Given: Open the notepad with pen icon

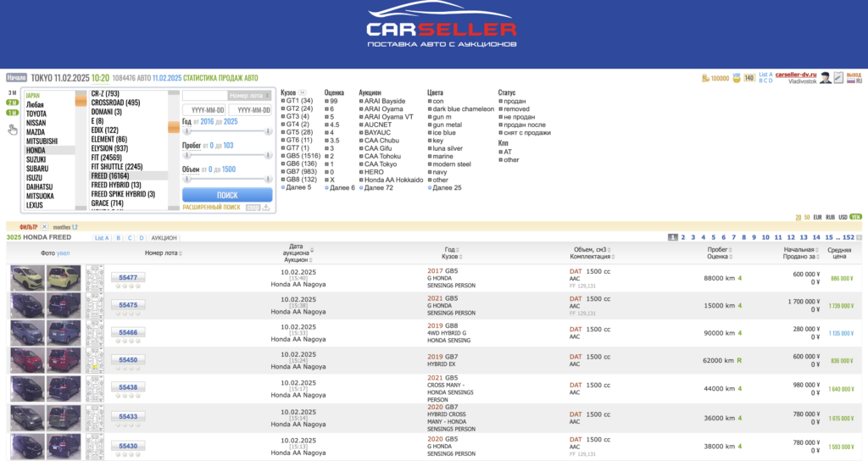Looking at the screenshot, I should [838, 77].
